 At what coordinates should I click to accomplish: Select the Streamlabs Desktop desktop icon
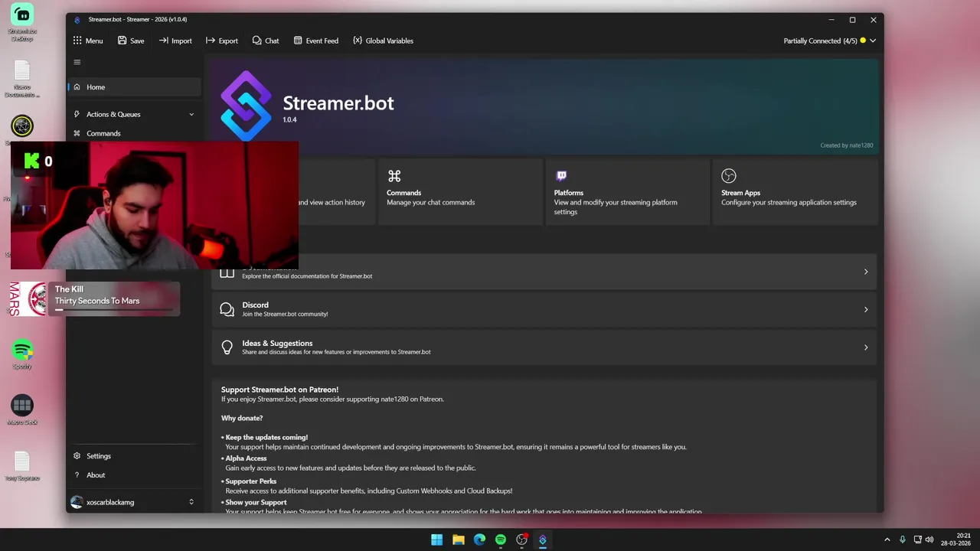click(22, 23)
